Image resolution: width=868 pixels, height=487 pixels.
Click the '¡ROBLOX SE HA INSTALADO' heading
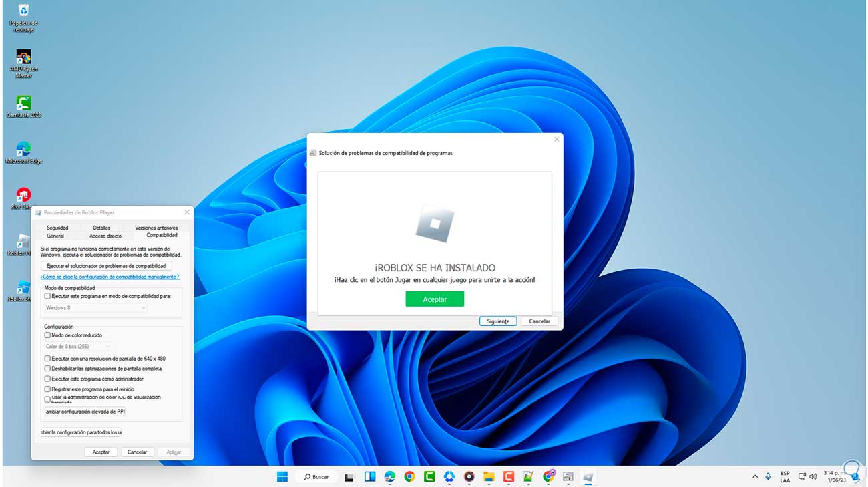[x=435, y=268]
